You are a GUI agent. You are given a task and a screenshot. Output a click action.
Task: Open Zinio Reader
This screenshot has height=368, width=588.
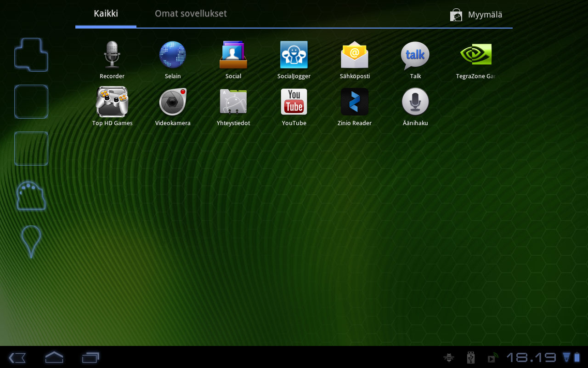pos(355,107)
